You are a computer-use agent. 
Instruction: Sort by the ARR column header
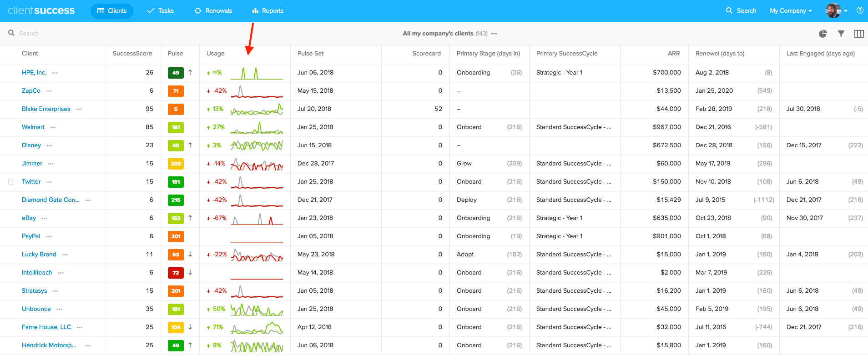click(x=674, y=54)
